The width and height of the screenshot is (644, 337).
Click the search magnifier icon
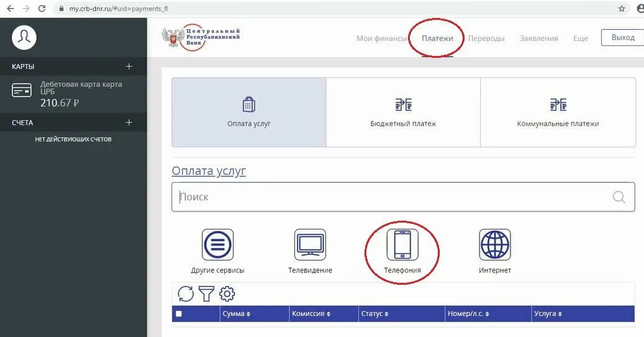(x=619, y=197)
